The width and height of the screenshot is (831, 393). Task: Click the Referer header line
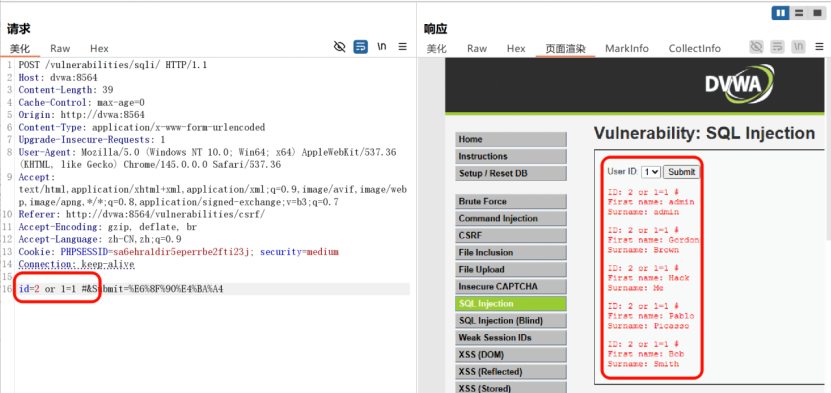tap(142, 215)
